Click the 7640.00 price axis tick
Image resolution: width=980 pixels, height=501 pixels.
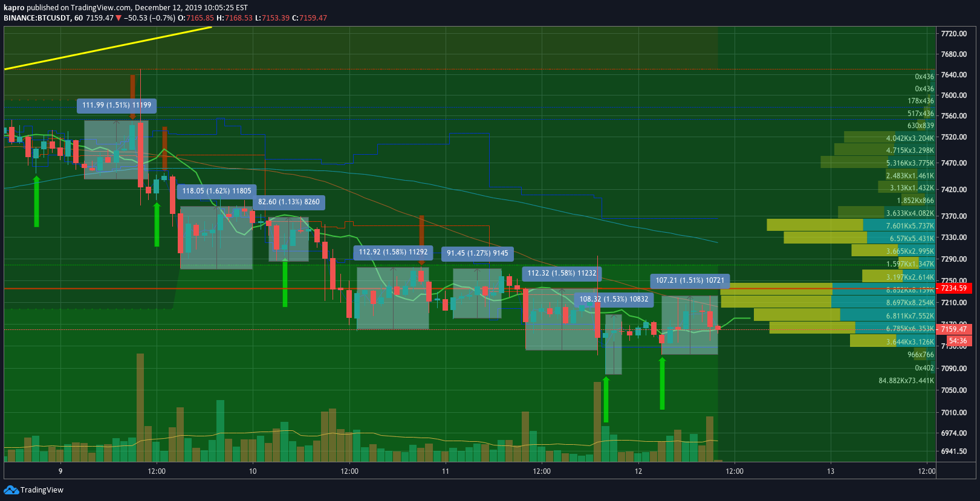954,75
